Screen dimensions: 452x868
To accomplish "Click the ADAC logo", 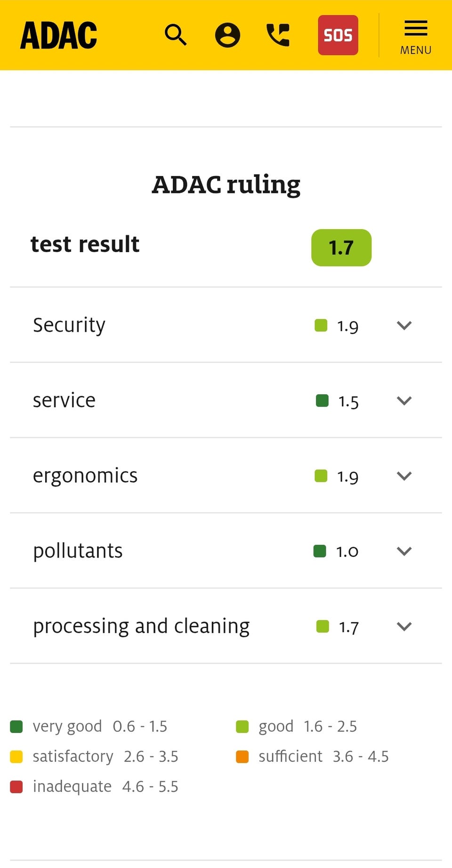I will 58,35.
